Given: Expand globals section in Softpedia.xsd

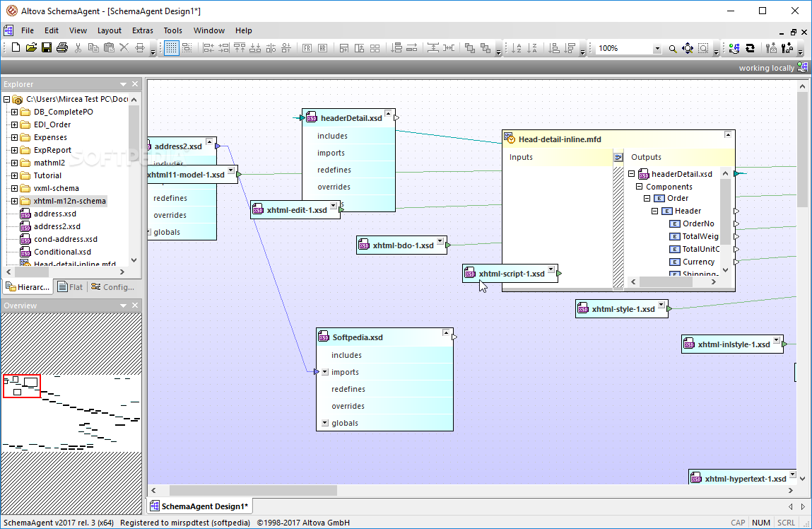Looking at the screenshot, I should 324,423.
